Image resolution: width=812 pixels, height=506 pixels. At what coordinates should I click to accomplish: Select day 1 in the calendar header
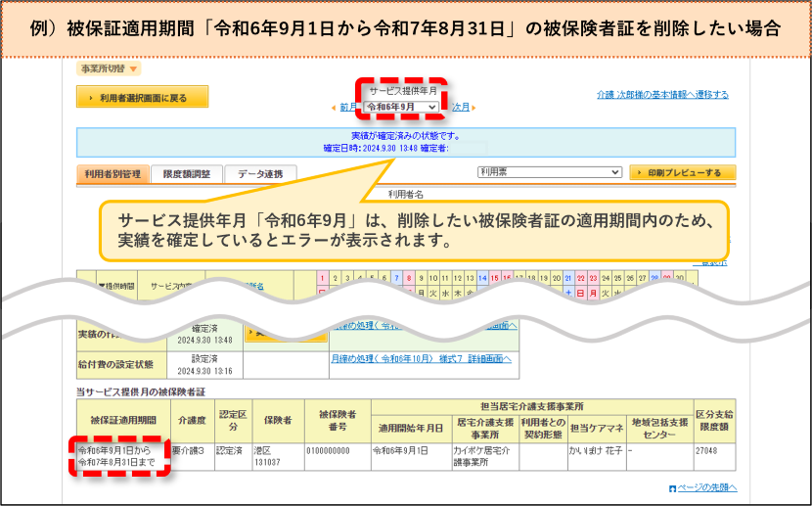[322, 278]
